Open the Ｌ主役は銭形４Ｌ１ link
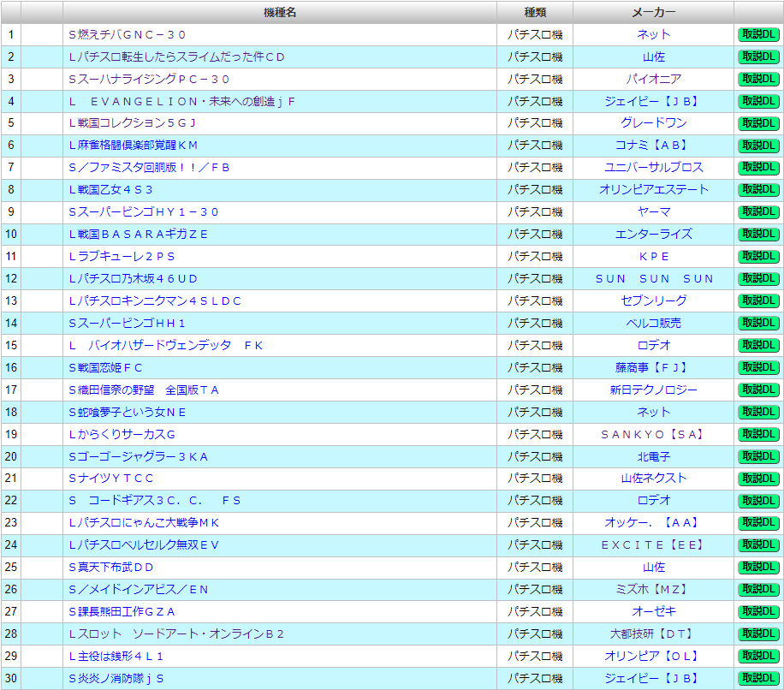 point(116,657)
